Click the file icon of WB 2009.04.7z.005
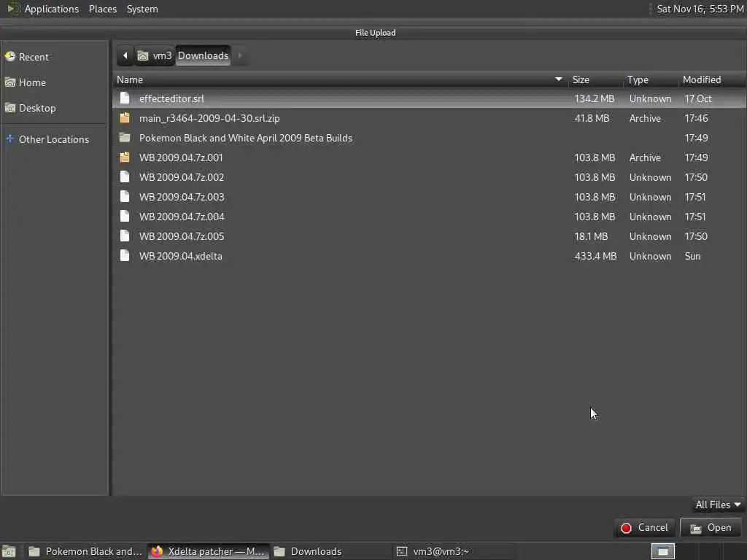The width and height of the screenshot is (747, 560). (125, 236)
